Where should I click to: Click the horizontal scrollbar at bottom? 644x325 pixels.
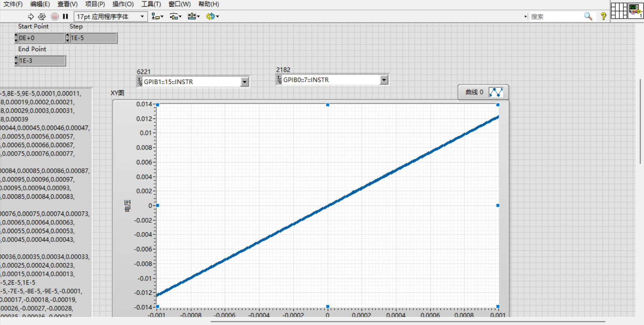(x=408, y=322)
